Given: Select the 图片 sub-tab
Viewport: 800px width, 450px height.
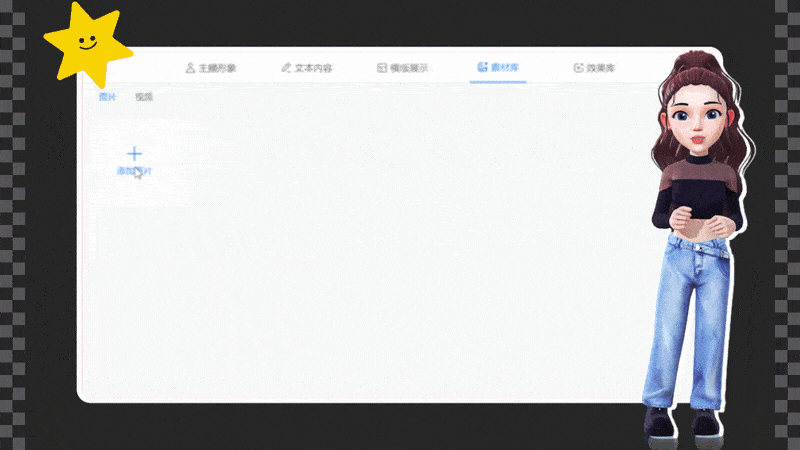Looking at the screenshot, I should click(107, 97).
